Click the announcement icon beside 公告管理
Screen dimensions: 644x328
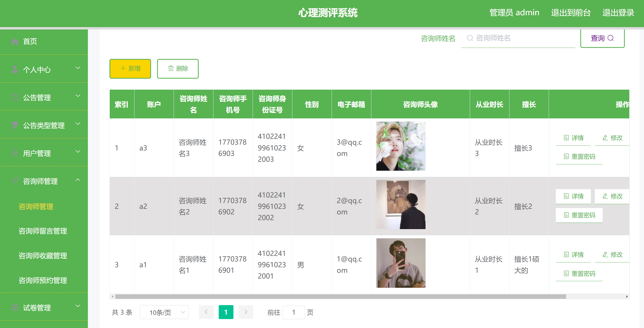point(14,97)
